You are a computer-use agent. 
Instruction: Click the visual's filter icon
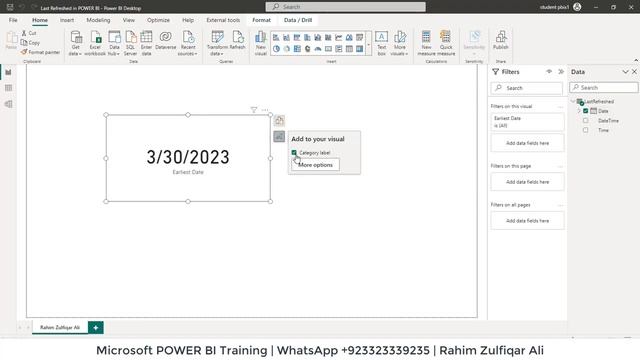tap(254, 110)
